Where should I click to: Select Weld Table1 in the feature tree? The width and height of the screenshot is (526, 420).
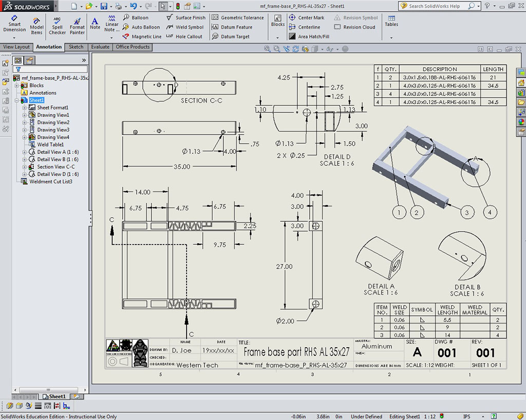click(50, 145)
